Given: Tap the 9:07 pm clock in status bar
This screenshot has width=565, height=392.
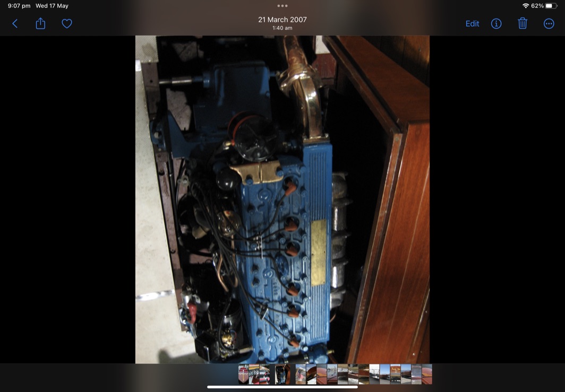Looking at the screenshot, I should tap(19, 6).
